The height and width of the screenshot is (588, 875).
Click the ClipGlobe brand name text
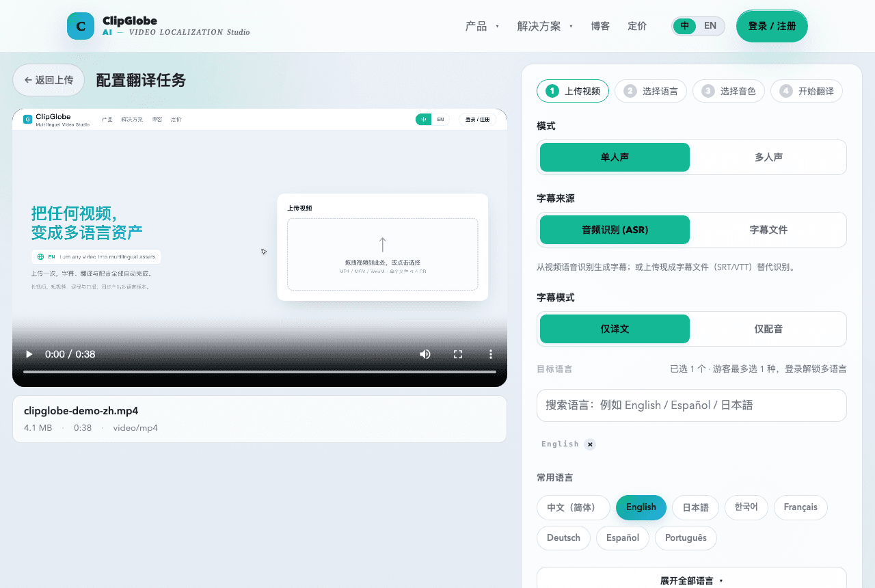point(130,21)
